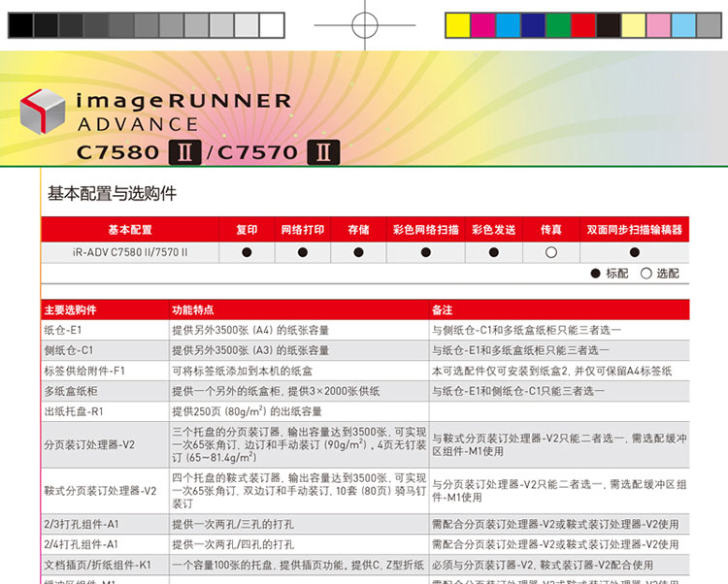Click the 出纸托盘-R1 row name
The width and height of the screenshot is (728, 584).
pos(74,411)
